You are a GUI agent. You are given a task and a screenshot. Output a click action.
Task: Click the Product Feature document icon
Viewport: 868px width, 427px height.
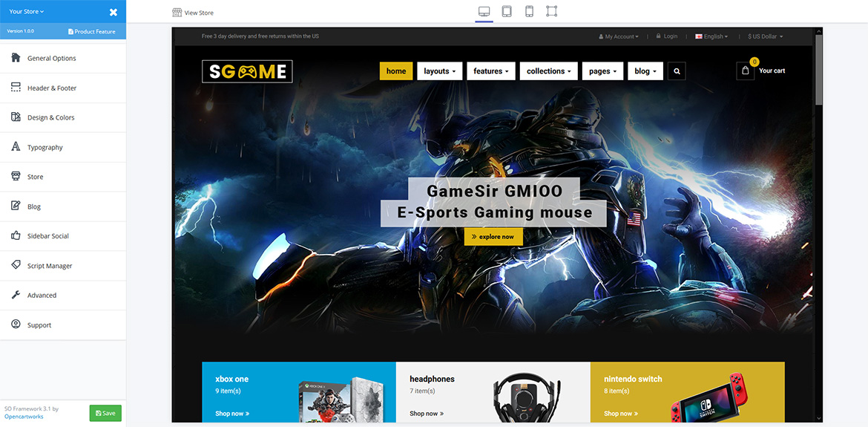tap(71, 32)
